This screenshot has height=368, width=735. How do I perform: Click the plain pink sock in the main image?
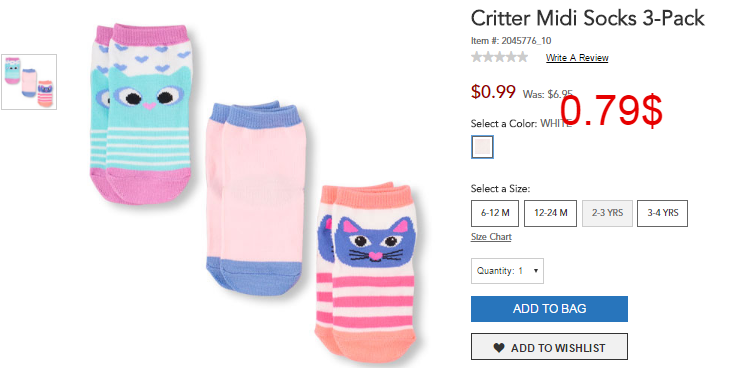[255, 197]
